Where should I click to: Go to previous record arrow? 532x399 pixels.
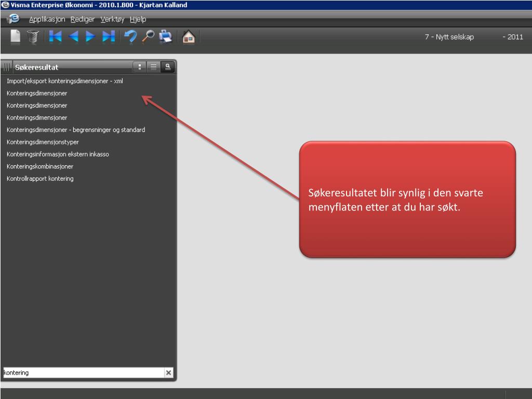[73, 36]
